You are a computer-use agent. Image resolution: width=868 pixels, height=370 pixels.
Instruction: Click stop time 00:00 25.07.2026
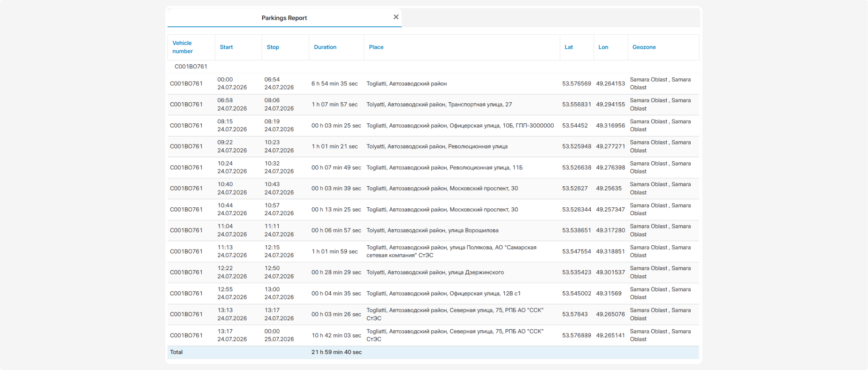click(279, 335)
